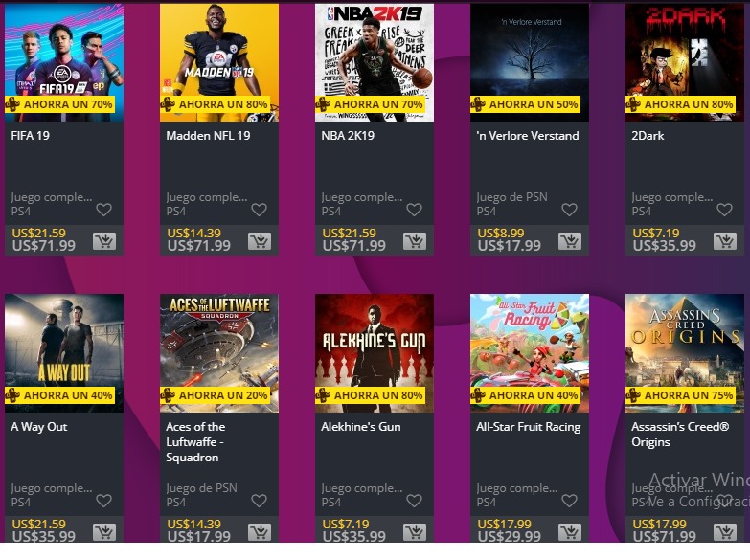Open the Assassin's Creed Origins title link
Screen dimensions: 750x560
click(680, 435)
